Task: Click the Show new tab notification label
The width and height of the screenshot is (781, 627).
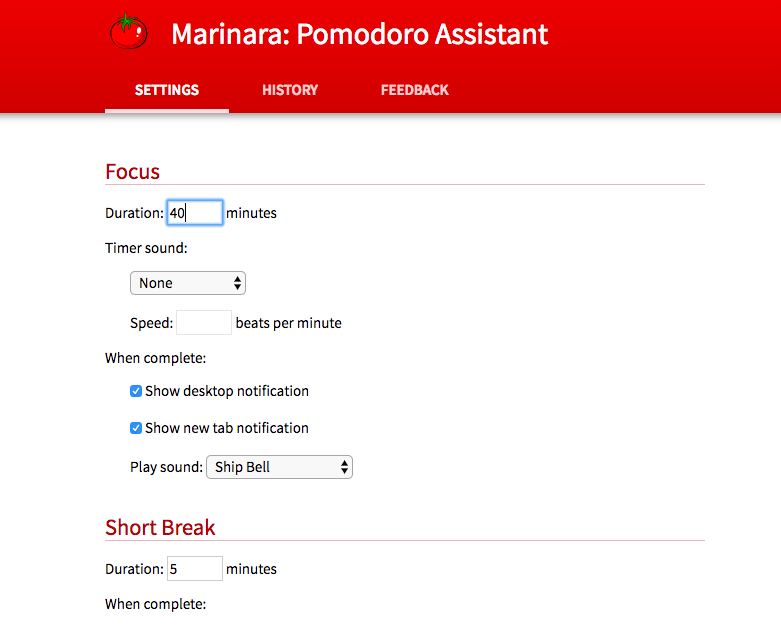Action: pos(227,428)
